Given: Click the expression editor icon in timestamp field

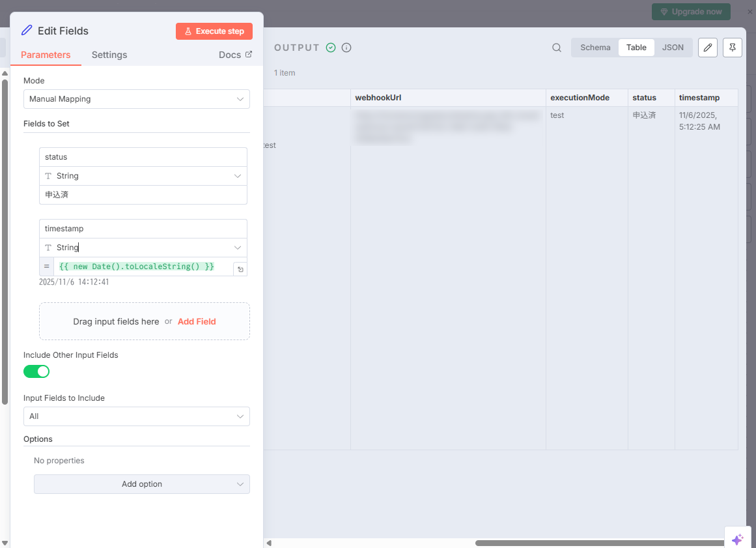Looking at the screenshot, I should [x=240, y=269].
